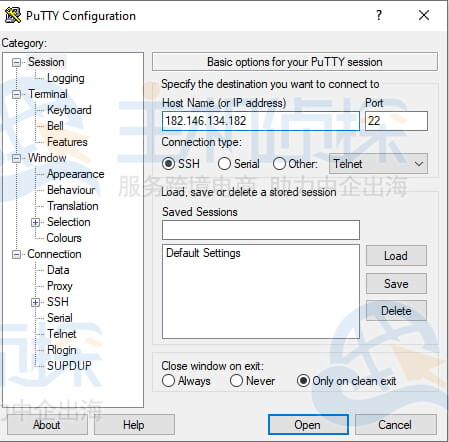The height and width of the screenshot is (442, 449).
Task: Open the Bell settings category
Action: tap(55, 126)
